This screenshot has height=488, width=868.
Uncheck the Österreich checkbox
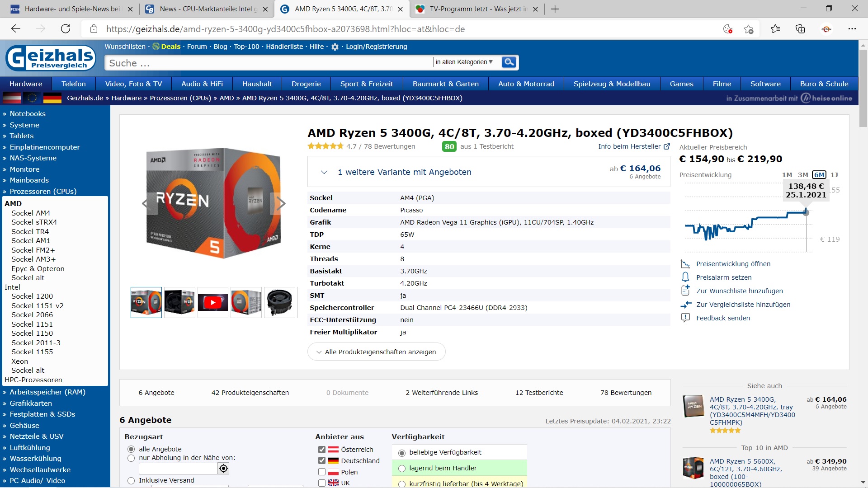tap(322, 450)
